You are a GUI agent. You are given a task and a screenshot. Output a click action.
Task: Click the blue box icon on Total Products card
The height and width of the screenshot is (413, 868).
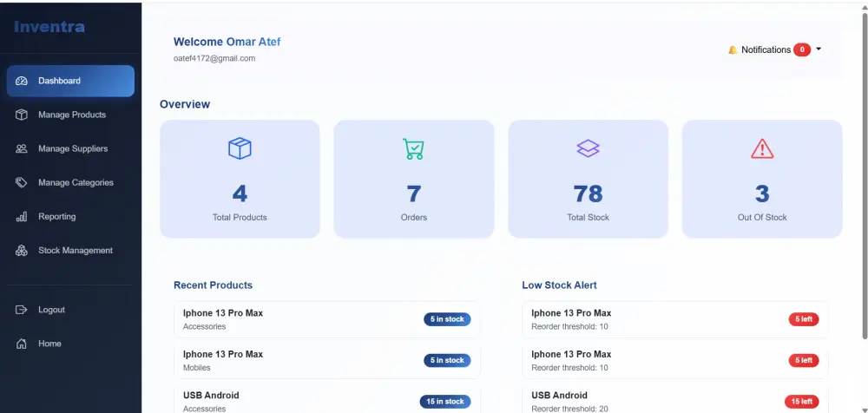click(x=240, y=147)
